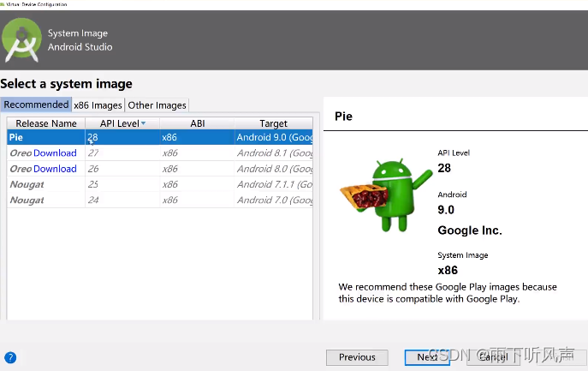Click the Cancel button
The width and height of the screenshot is (588, 371).
(x=494, y=357)
